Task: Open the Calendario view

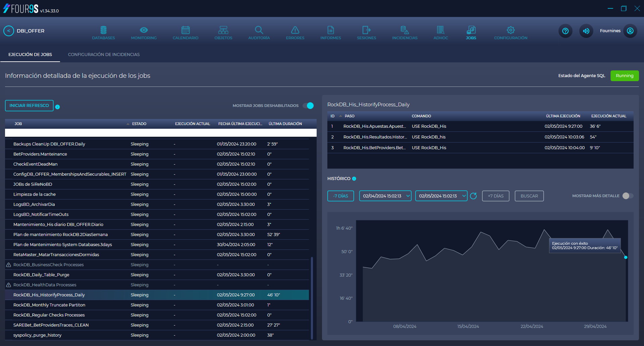Action: [x=185, y=32]
